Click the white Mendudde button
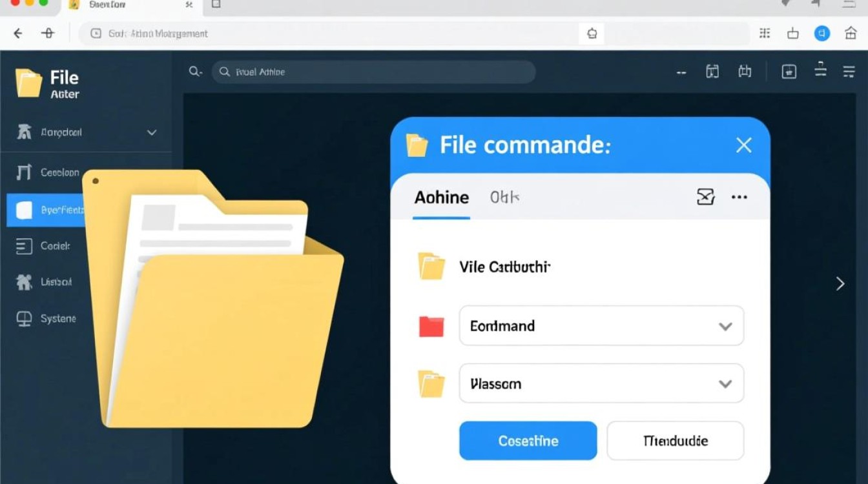Image resolution: width=868 pixels, height=484 pixels. tap(675, 441)
